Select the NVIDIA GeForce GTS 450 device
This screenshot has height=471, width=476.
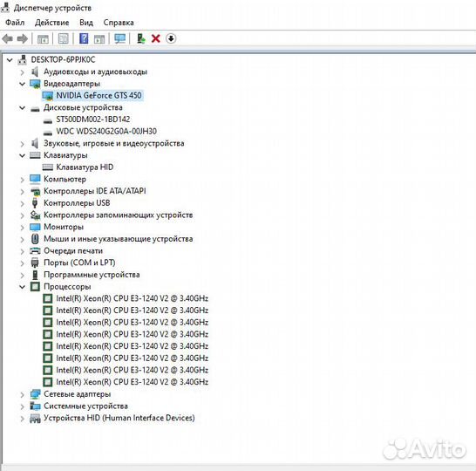[99, 95]
